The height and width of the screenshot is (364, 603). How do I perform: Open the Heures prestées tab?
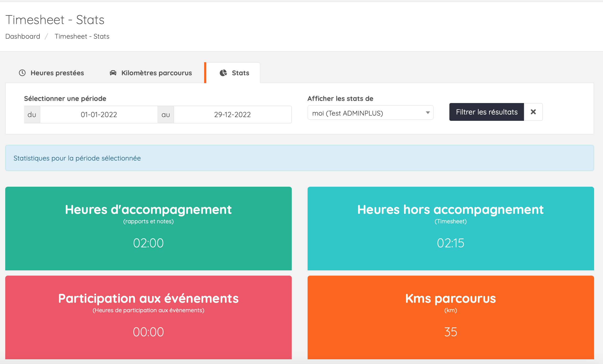[x=52, y=73]
